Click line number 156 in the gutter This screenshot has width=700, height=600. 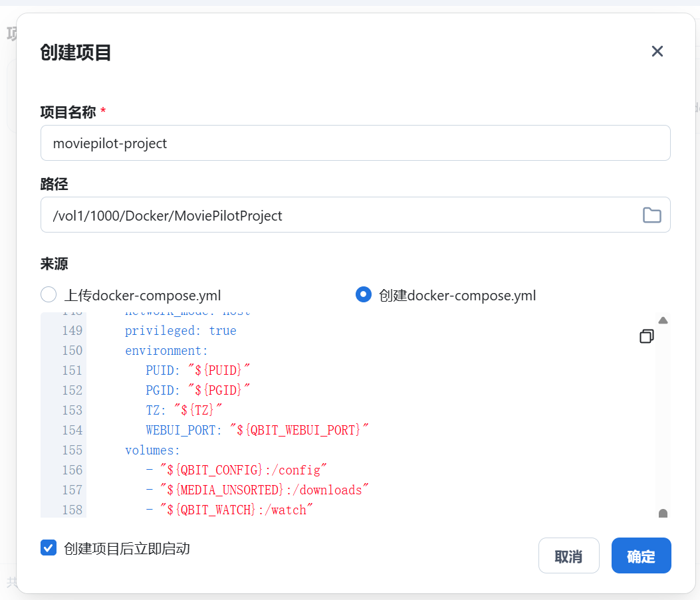72,470
